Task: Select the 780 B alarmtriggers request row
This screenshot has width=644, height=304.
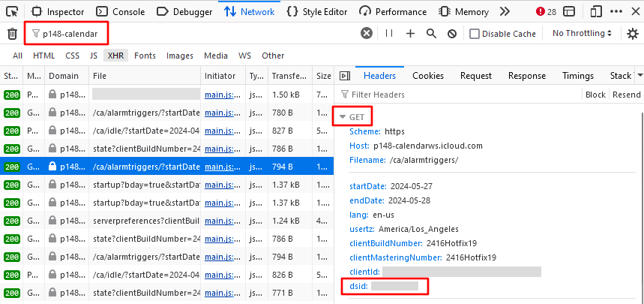Action: point(166,113)
